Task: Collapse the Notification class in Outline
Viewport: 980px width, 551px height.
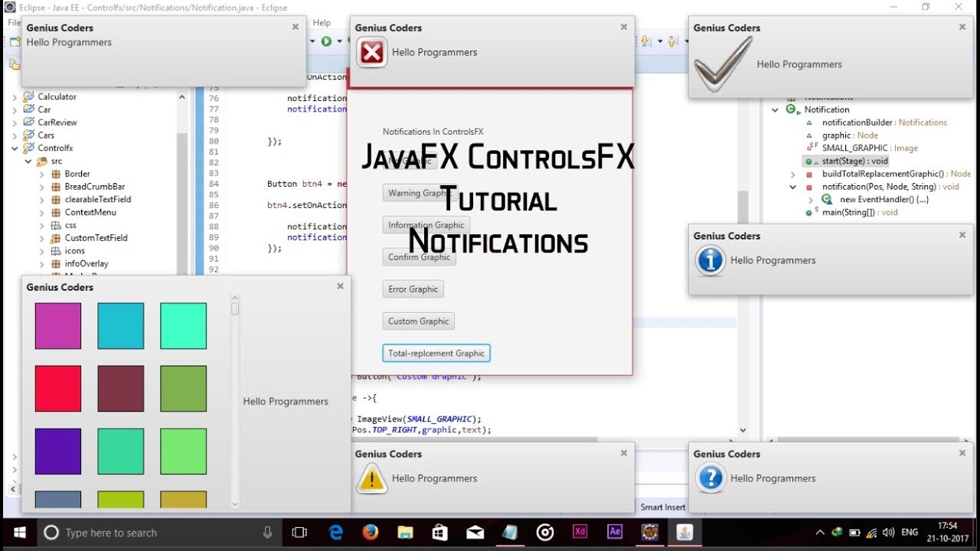Action: click(x=776, y=110)
